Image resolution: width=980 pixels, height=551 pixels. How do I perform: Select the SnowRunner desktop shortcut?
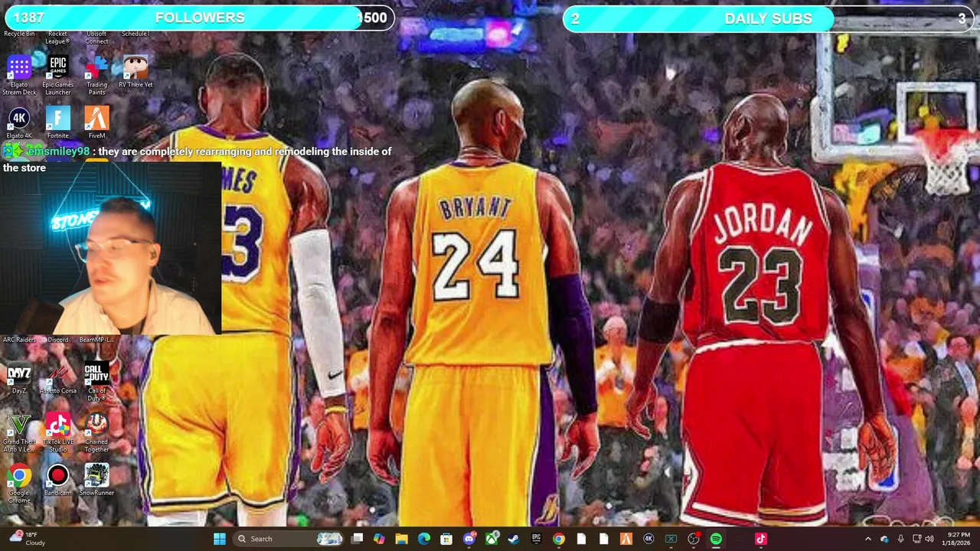[x=96, y=481]
